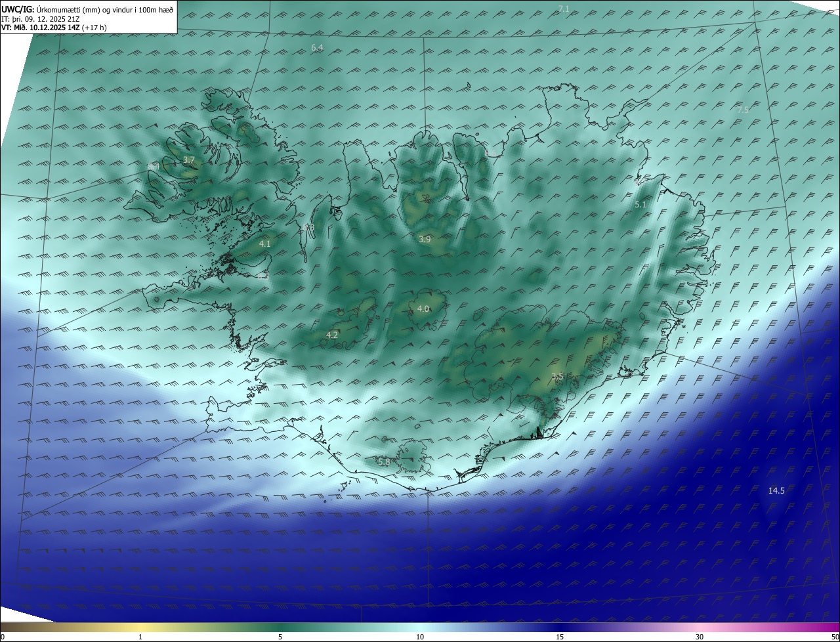
Task: Click the 30 tick on the color scale
Action: click(700, 637)
